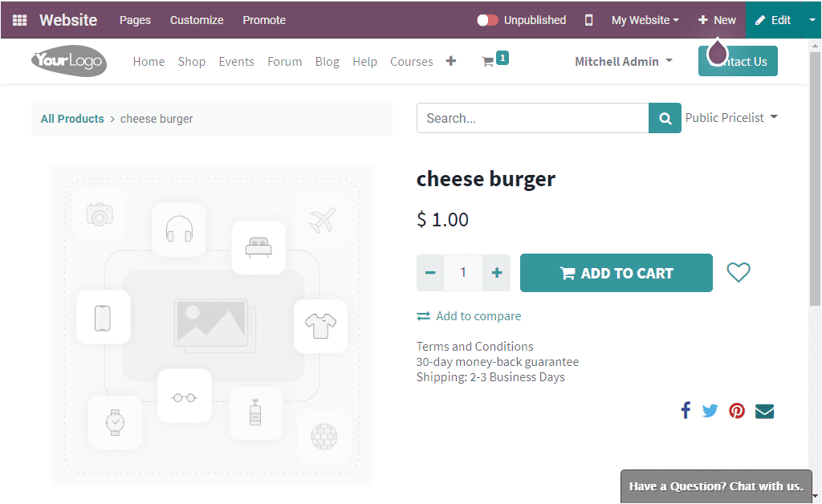Share the product via email
Viewport: 822px width, 504px height.
[763, 410]
